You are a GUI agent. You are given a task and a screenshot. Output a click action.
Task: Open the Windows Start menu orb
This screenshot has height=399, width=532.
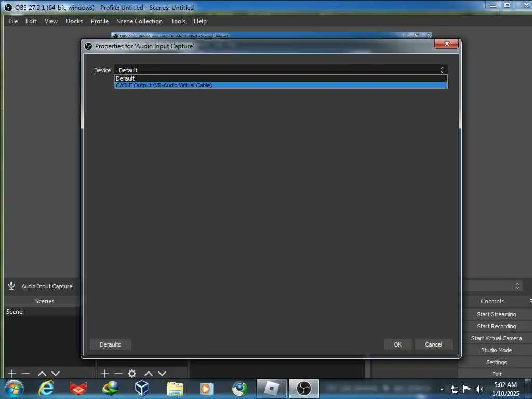tap(14, 389)
